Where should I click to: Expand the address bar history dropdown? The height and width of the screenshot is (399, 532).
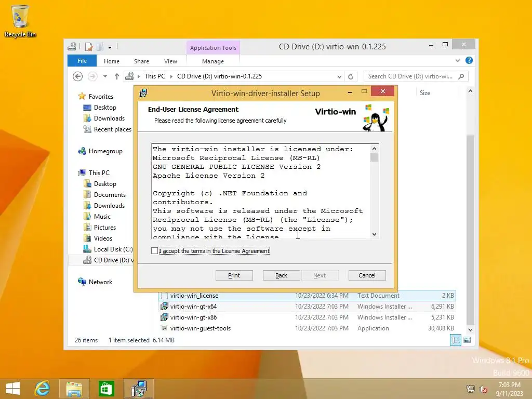click(339, 77)
